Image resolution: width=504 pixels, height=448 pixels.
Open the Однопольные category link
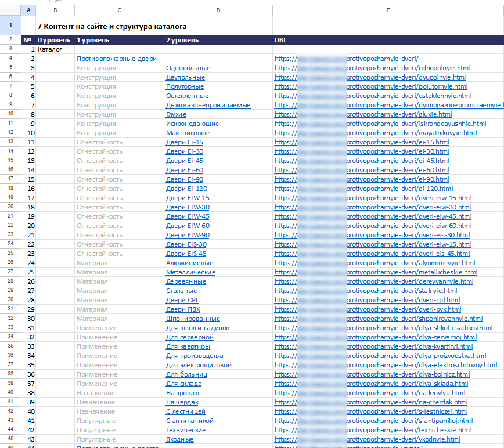point(188,68)
